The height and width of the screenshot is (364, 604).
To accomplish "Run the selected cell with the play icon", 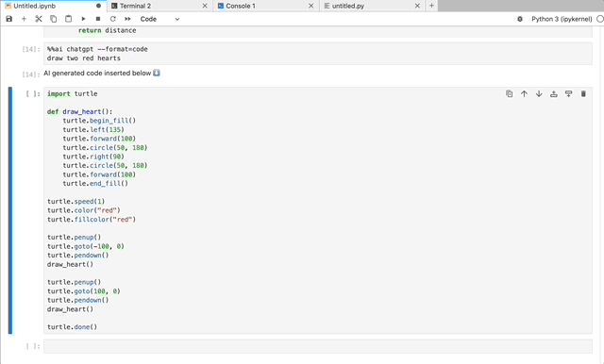I will tap(83, 19).
